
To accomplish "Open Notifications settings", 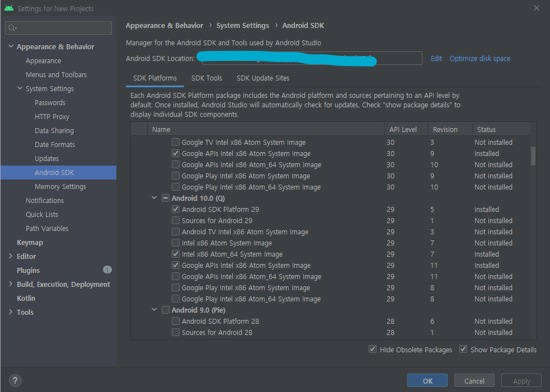I will [45, 201].
